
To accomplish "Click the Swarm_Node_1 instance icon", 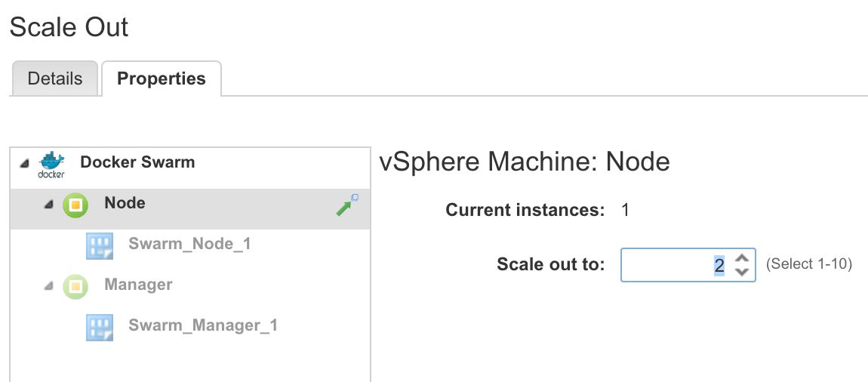I will [100, 245].
